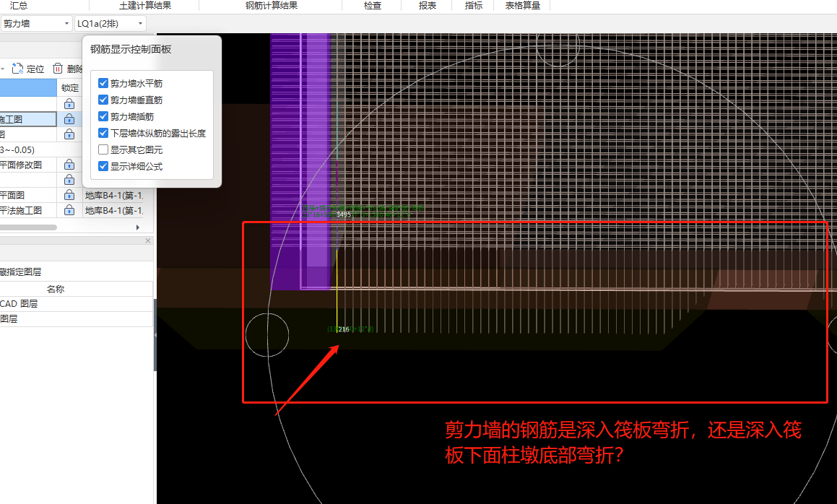This screenshot has height=504, width=837.
Task: Click the 定位 locate icon
Action: click(17, 69)
